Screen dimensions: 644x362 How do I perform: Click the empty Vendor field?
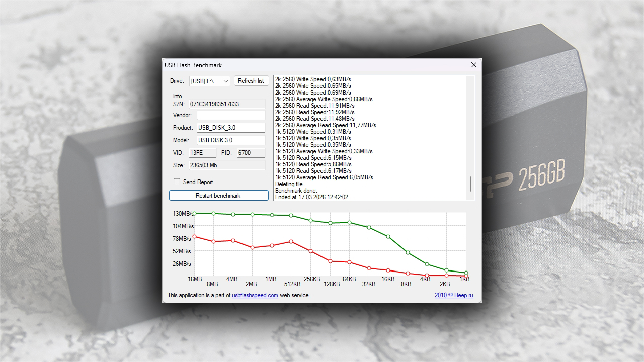click(x=227, y=115)
